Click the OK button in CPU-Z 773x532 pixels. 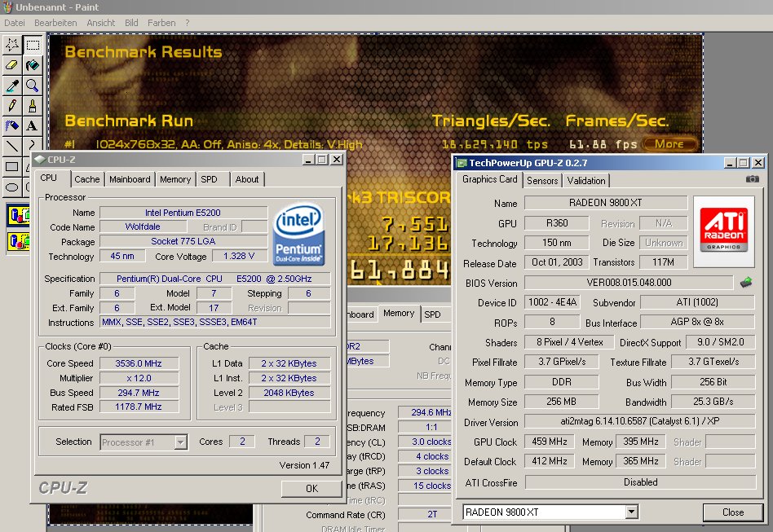click(311, 488)
